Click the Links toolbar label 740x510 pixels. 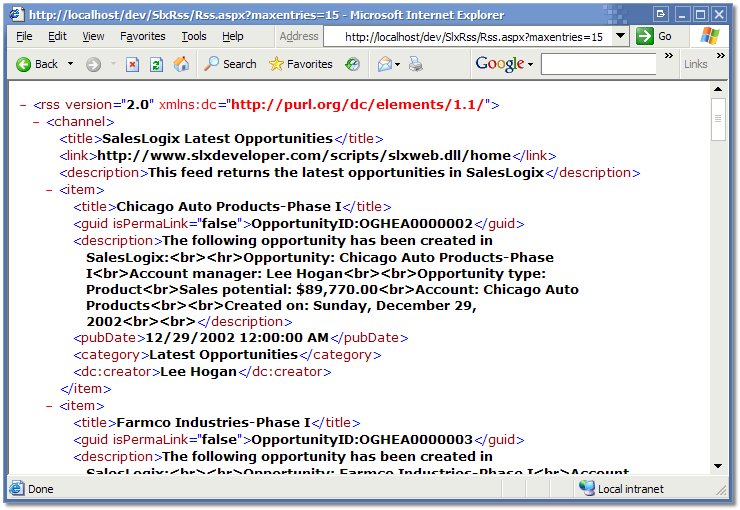696,64
